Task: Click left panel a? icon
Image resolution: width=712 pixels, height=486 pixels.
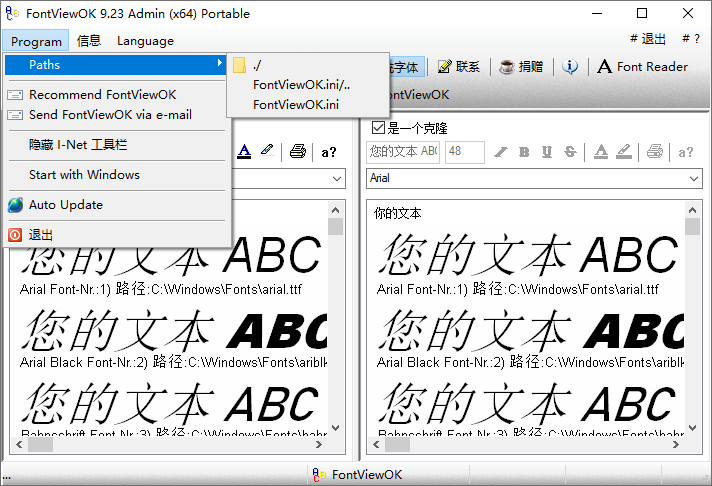Action: [x=329, y=152]
